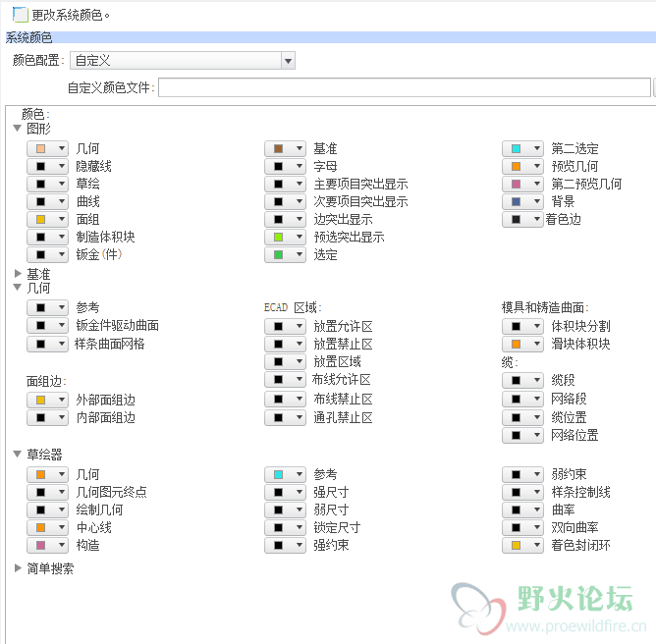The height and width of the screenshot is (644, 656).
Task: Open the 几何 参考 color swatch
Action: click(x=48, y=308)
